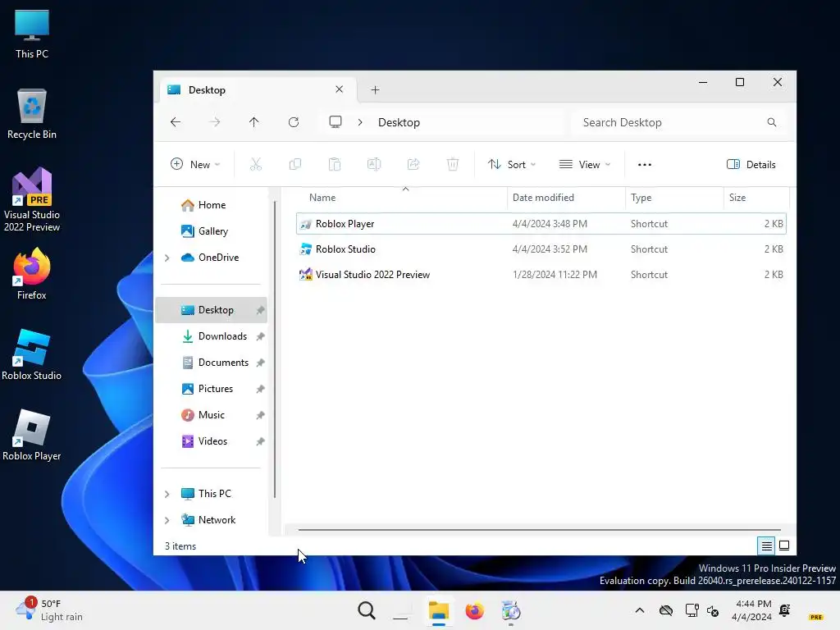This screenshot has width=840, height=630.
Task: Toggle the Details pane
Action: (751, 164)
